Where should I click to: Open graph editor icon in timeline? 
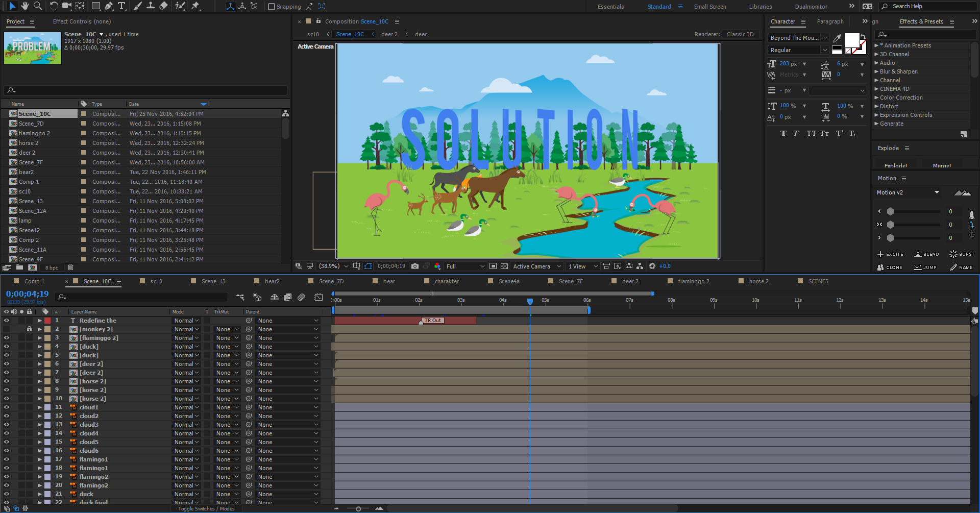pyautogui.click(x=318, y=297)
